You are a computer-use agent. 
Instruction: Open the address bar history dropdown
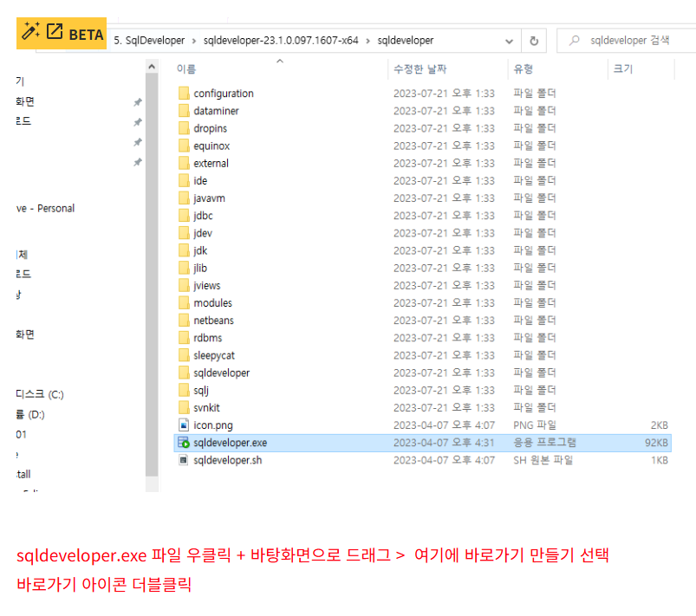coord(509,42)
